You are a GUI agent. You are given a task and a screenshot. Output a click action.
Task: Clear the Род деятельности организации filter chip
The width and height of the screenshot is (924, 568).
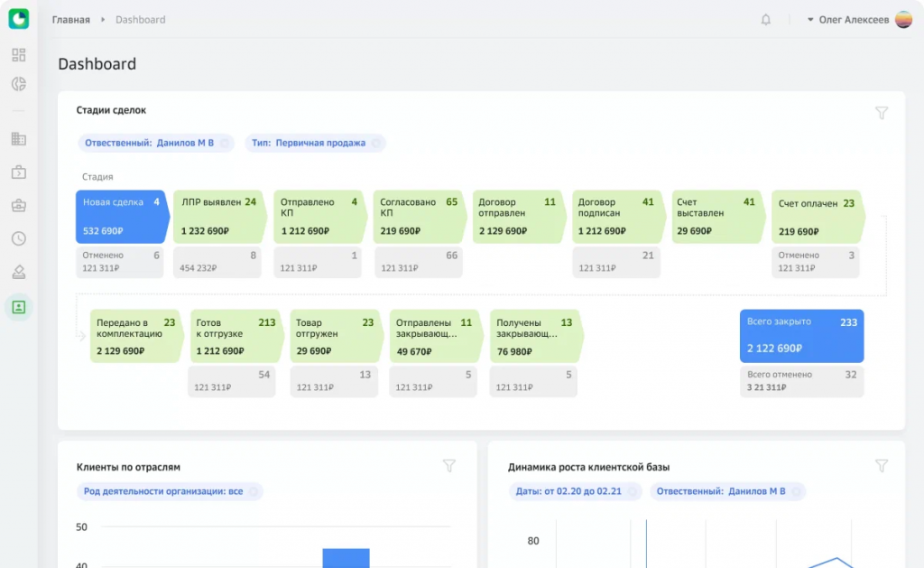254,491
